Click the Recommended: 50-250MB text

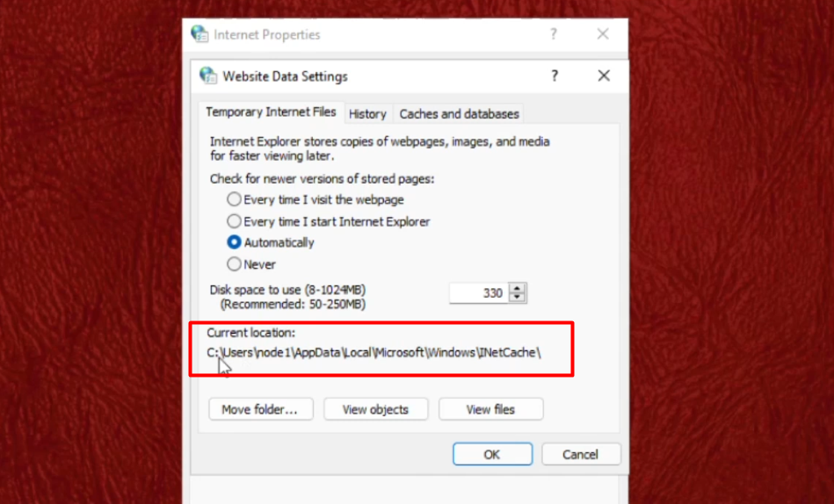tap(293, 305)
